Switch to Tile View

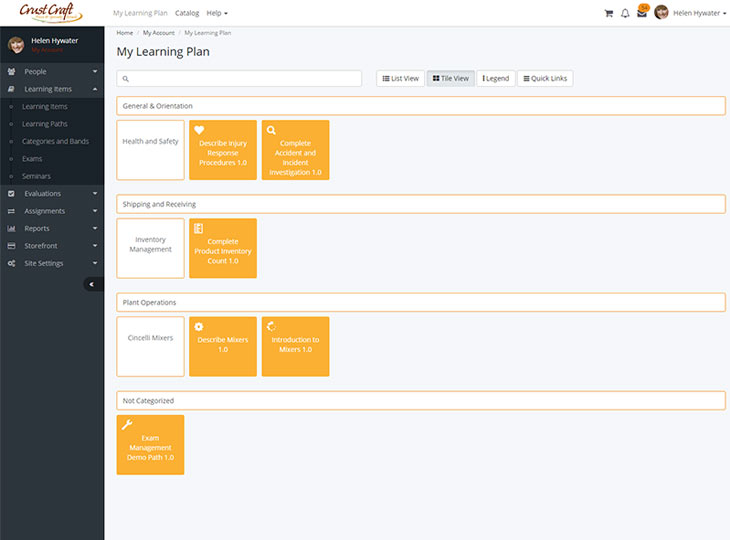click(450, 78)
